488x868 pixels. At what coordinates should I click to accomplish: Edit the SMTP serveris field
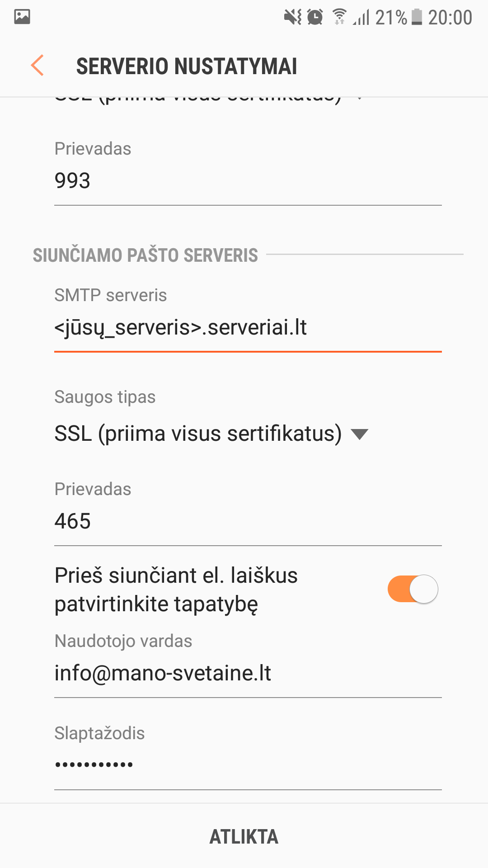click(248, 327)
